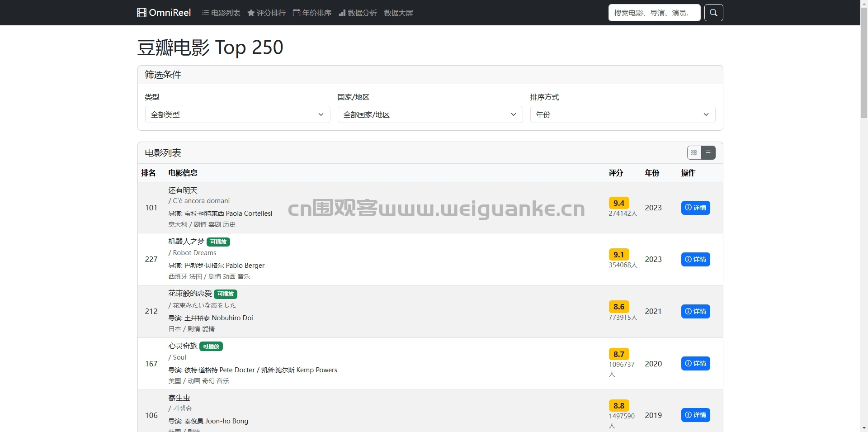
Task: Click the year 2019 cell
Action: pos(653,415)
